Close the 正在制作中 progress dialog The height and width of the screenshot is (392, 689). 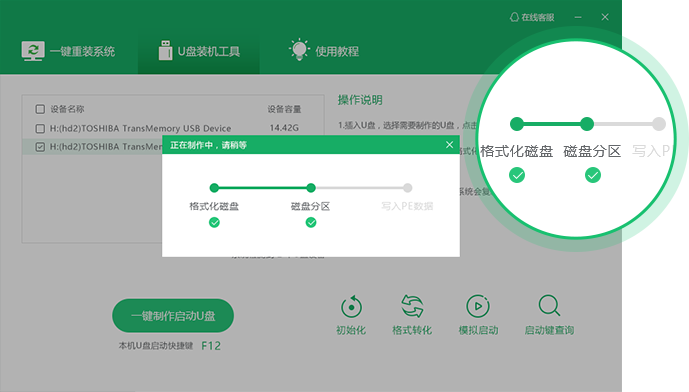[449, 145]
